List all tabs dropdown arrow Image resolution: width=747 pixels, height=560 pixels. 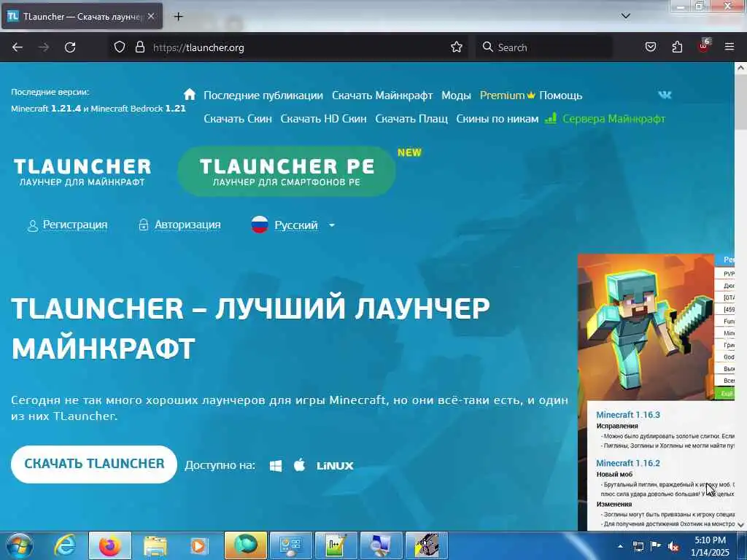626,16
